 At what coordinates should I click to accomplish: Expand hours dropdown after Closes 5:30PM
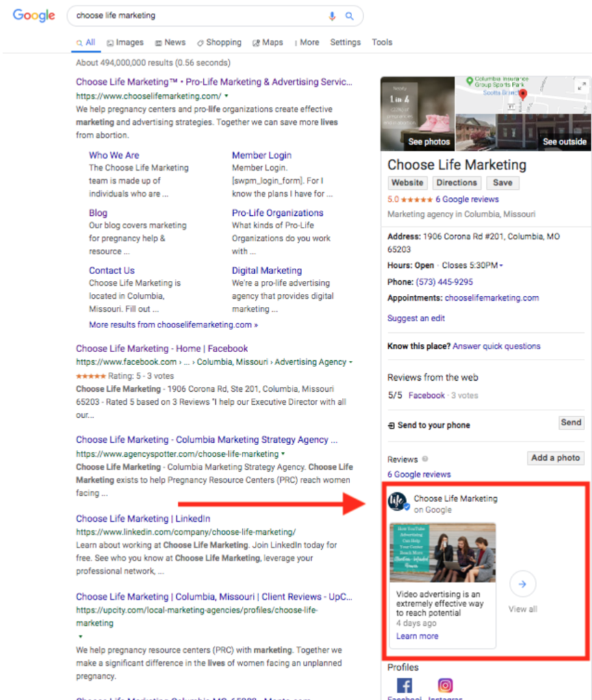501,266
